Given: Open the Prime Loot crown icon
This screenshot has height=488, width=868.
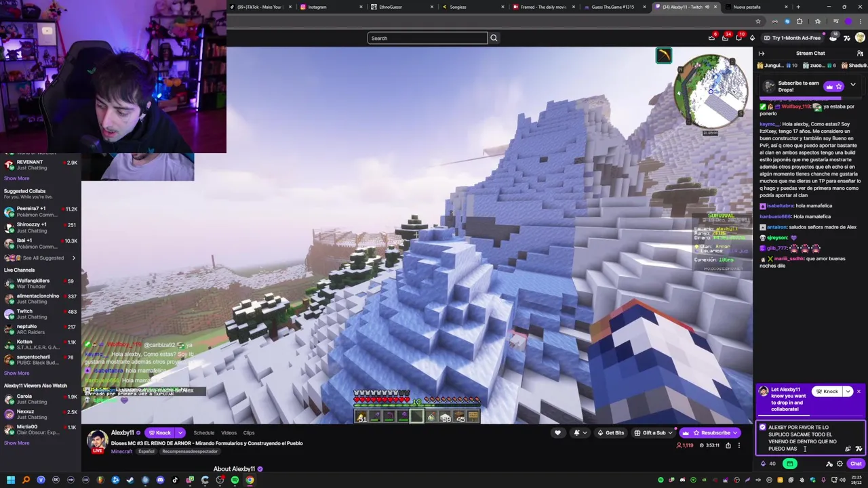Looking at the screenshot, I should coord(712,38).
